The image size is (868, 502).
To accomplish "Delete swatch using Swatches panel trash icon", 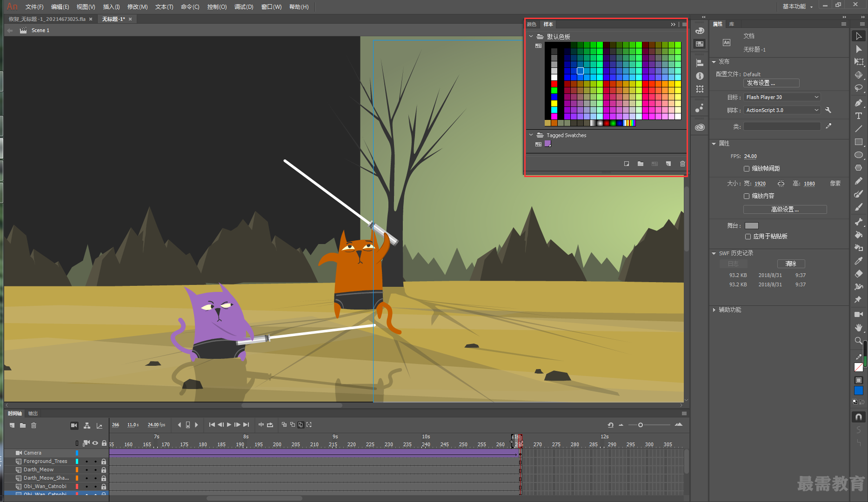I will 682,164.
